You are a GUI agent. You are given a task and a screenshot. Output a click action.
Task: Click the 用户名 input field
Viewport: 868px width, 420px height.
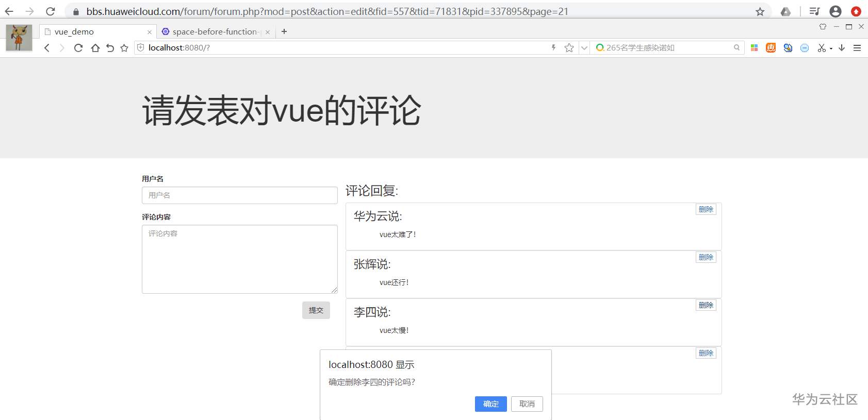click(240, 195)
